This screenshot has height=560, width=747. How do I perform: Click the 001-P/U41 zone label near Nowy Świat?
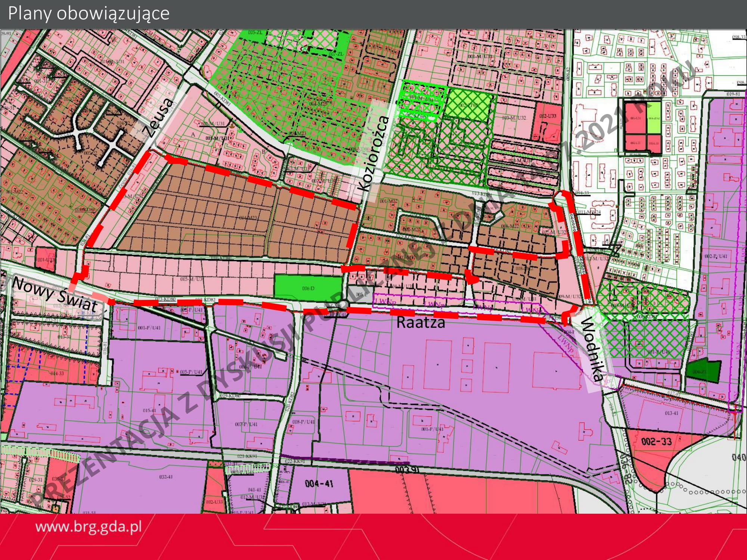pos(149,328)
